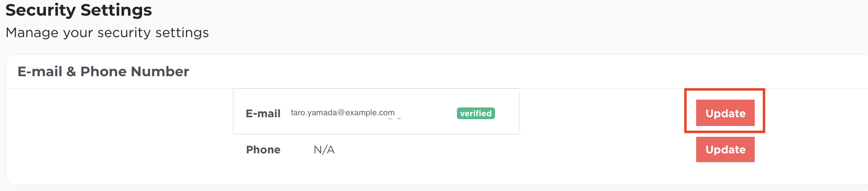Open e-mail editing via the highlighted Update button
This screenshot has width=868, height=191.
pos(725,113)
